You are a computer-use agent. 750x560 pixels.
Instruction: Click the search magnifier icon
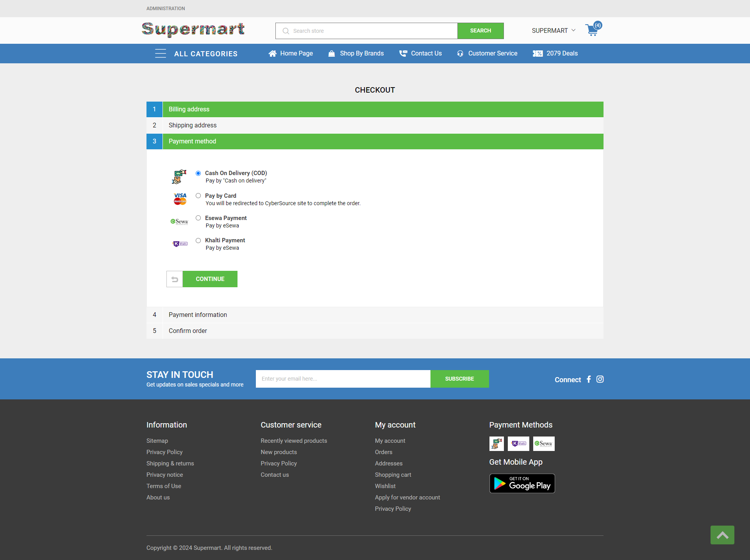[x=286, y=31]
